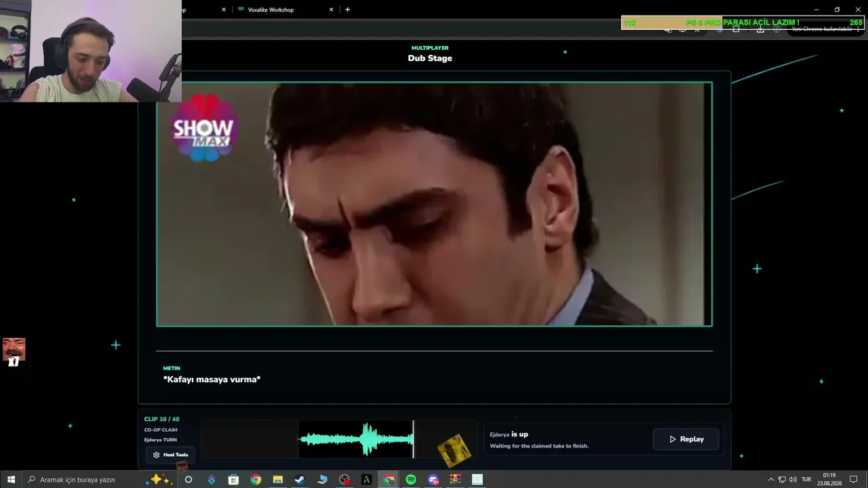Open the volume control tray icon
The width and height of the screenshot is (868, 488).
(x=793, y=479)
